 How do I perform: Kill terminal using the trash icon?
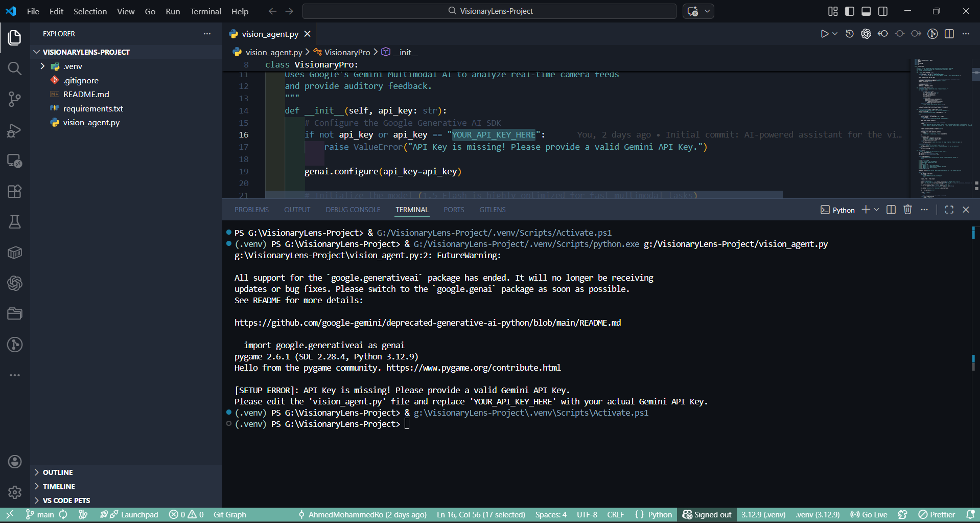click(907, 210)
